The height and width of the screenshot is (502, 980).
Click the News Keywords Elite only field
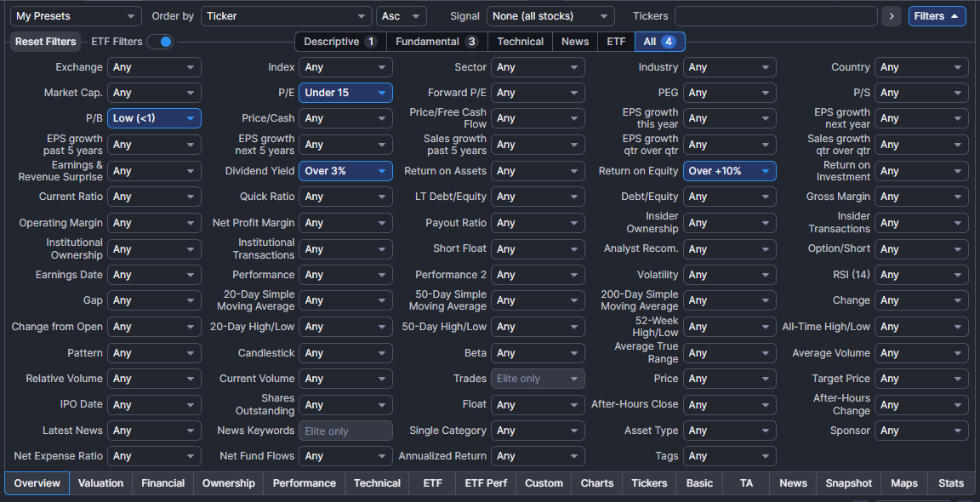coord(345,431)
